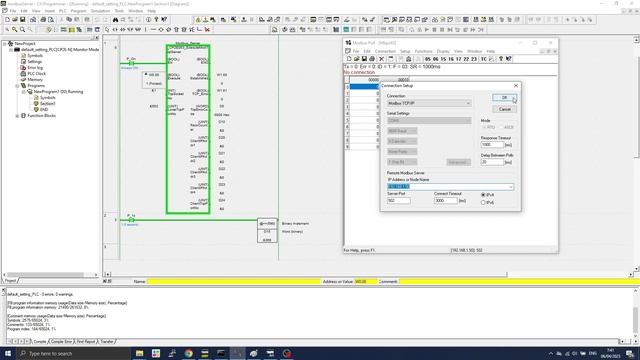Click the context help arrow icon in Modbus Poll
This screenshot has height=360, width=640.
(509, 59)
